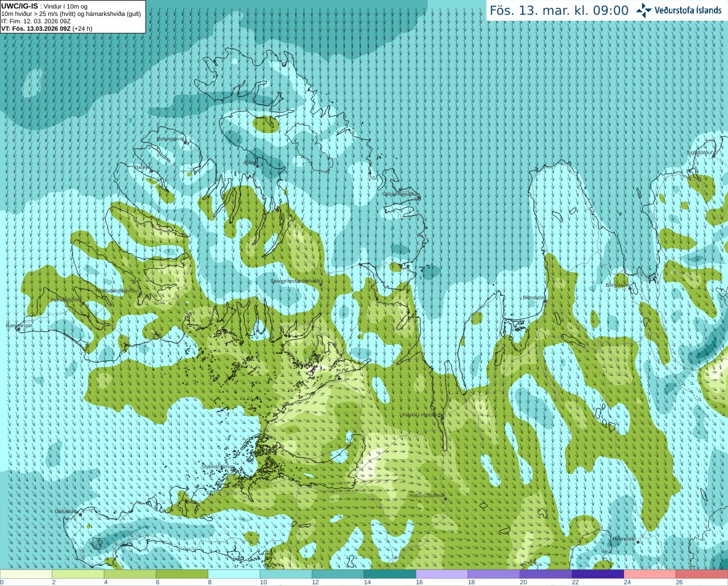Viewport: 728px width, 586px height.
Task: Click the legend value 16
Action: [419, 583]
